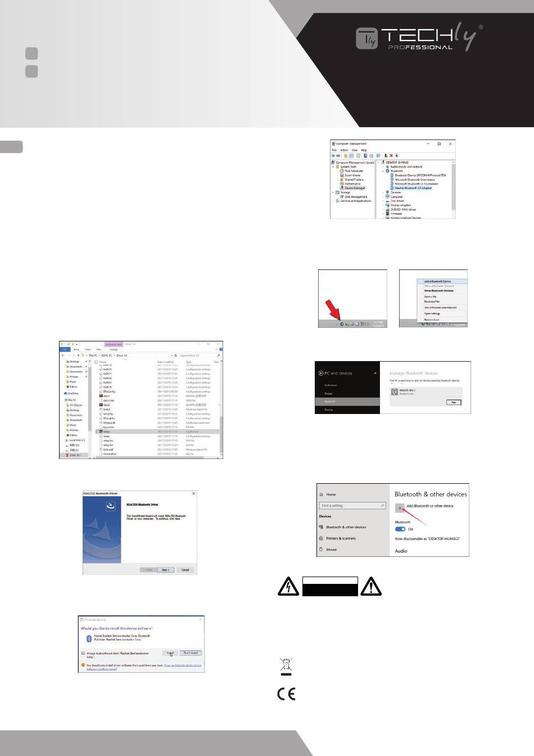Select Bluetooth in PC and devices list

coord(348,402)
